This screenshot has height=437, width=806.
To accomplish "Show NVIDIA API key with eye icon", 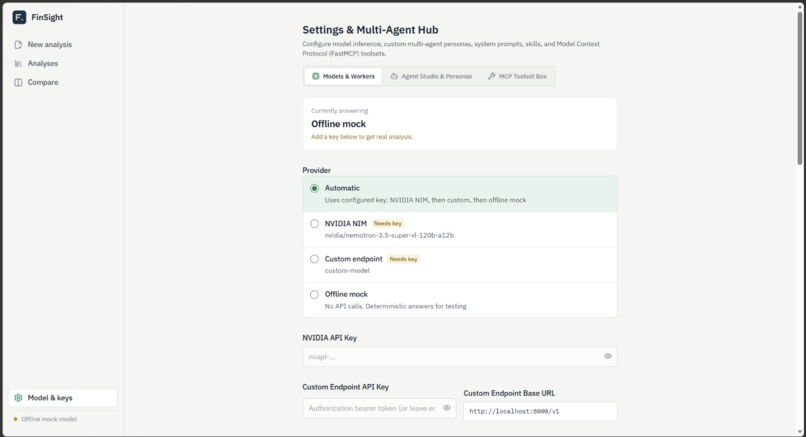I will (x=608, y=356).
